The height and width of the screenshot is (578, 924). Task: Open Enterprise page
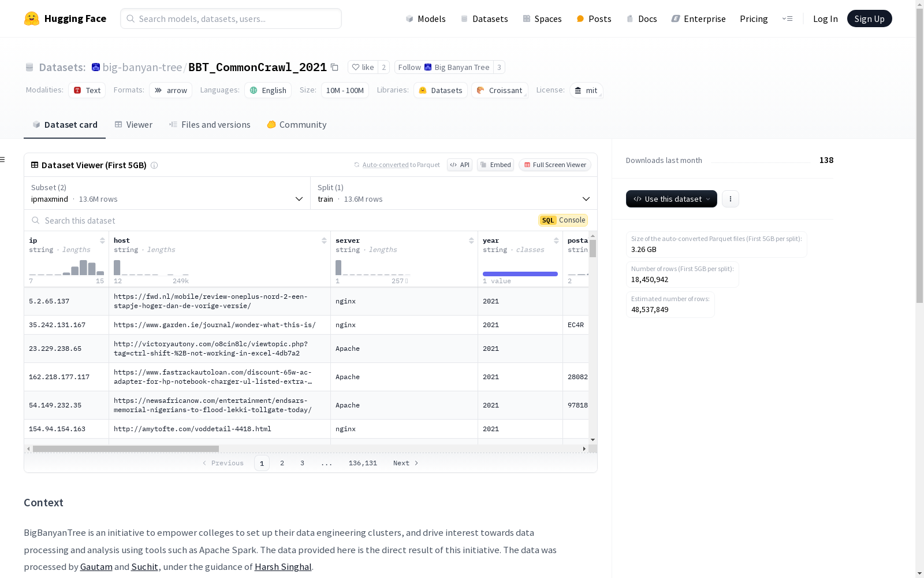click(698, 18)
